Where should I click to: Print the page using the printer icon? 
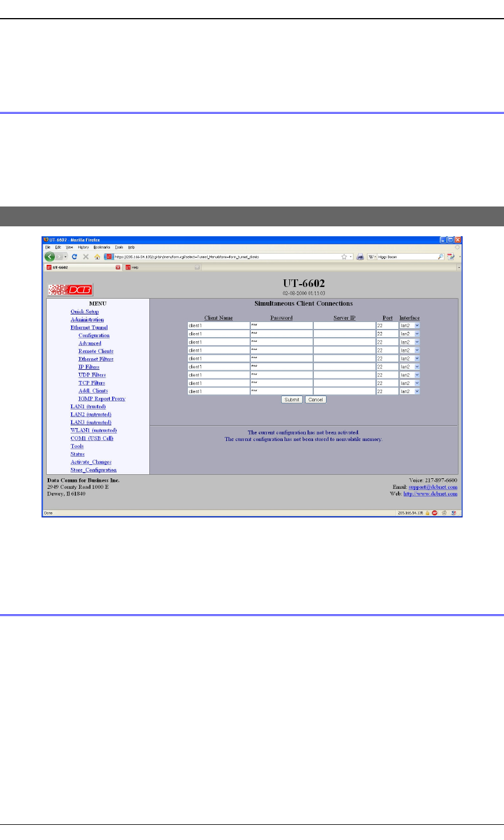(360, 257)
